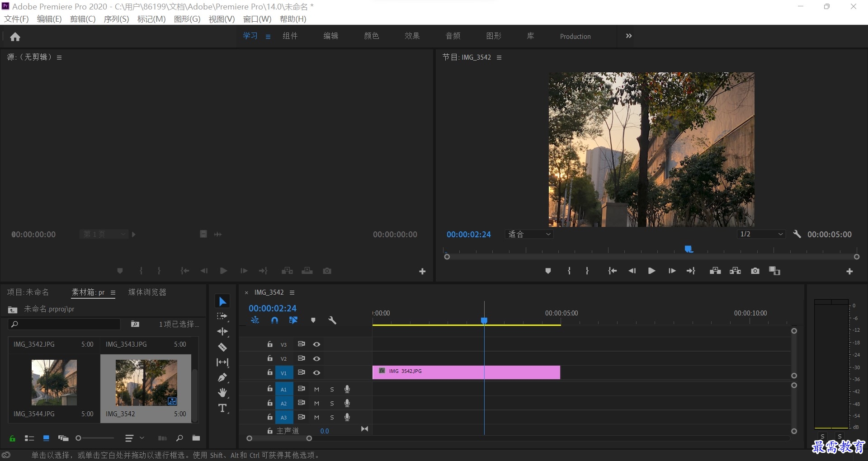This screenshot has height=461, width=868.
Task: Solo track A2
Action: (332, 403)
